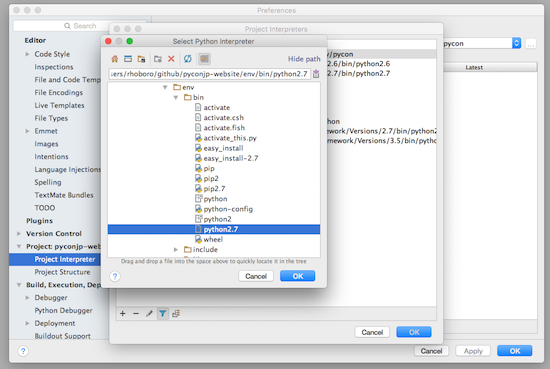Click the Desktop directory toolbar icon
This screenshot has width=550, height=369.
pyautogui.click(x=128, y=59)
